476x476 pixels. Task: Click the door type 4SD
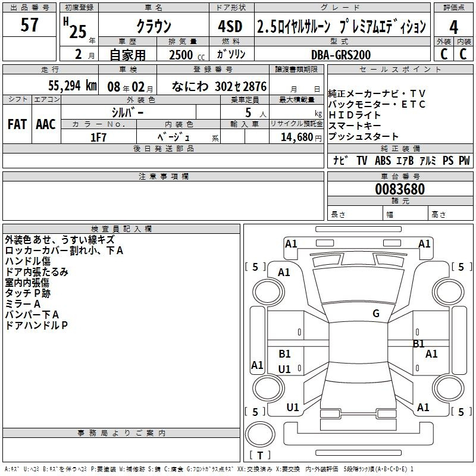(230, 26)
